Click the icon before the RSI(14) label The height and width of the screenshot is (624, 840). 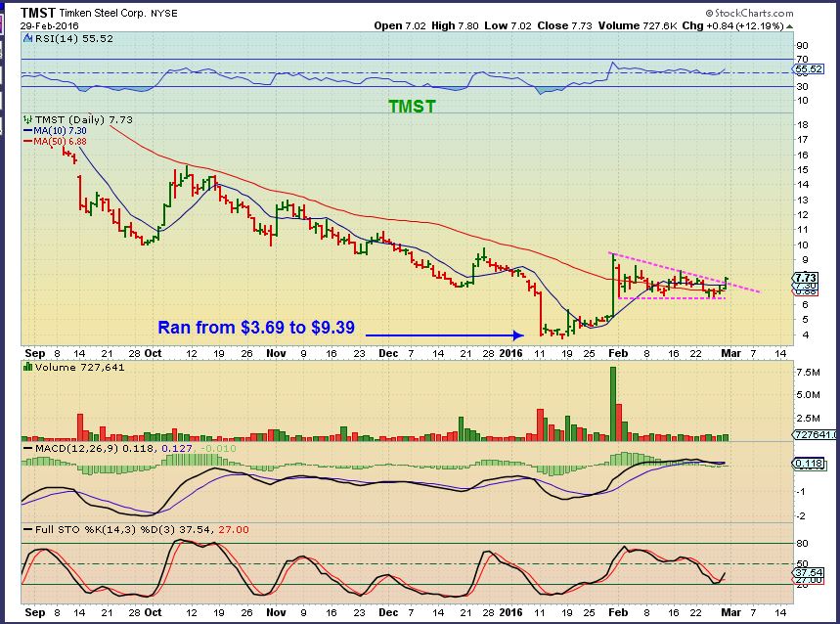pos(27,38)
